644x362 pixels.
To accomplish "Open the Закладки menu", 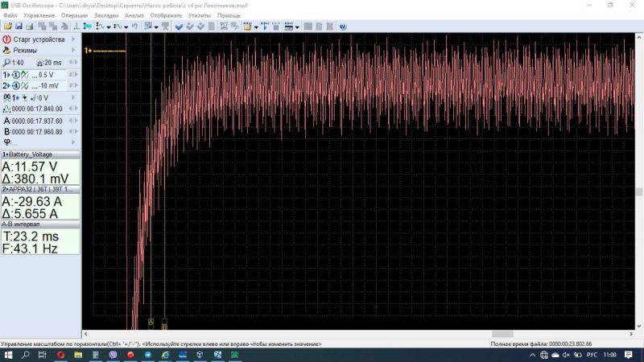I will (x=105, y=15).
